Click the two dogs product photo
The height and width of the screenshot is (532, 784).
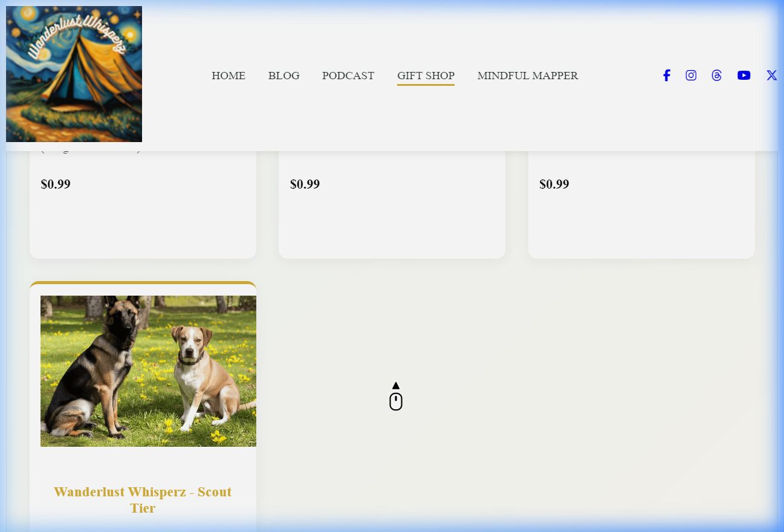(148, 371)
